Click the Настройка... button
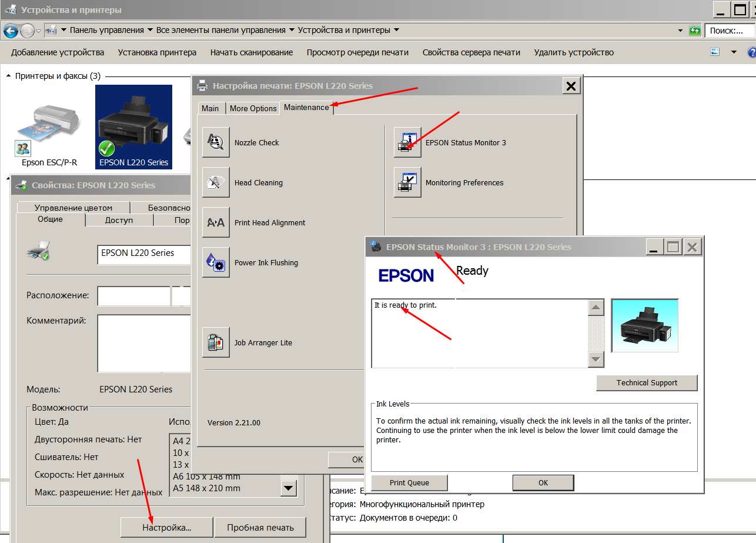 (x=167, y=528)
